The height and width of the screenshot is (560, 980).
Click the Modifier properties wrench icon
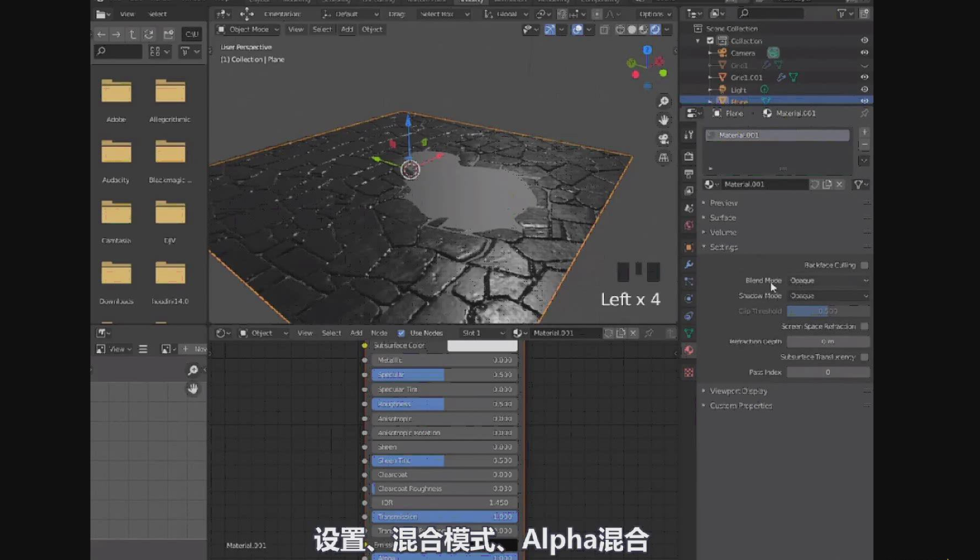coord(688,264)
